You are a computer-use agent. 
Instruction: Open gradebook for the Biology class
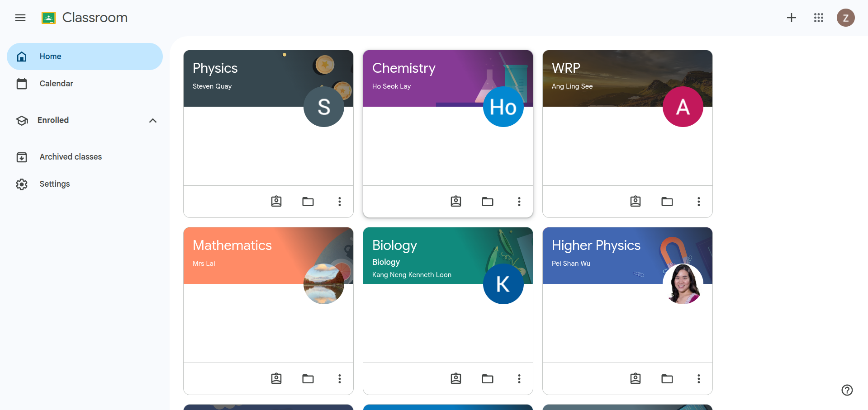(455, 379)
